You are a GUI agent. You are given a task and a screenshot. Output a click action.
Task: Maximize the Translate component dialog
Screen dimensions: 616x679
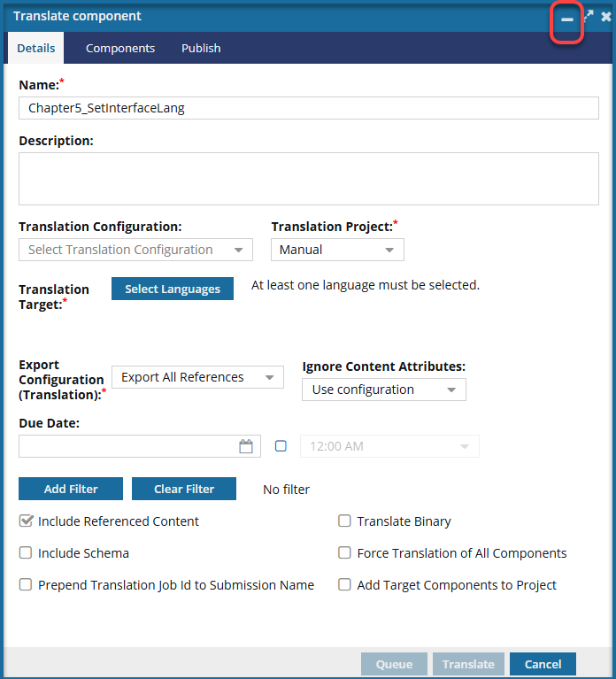pyautogui.click(x=588, y=17)
